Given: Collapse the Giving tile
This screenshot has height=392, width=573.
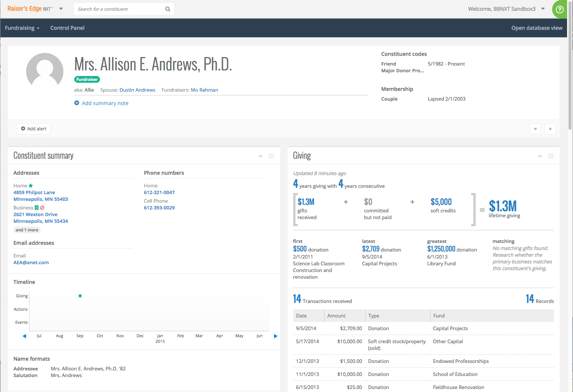Looking at the screenshot, I should tap(540, 156).
